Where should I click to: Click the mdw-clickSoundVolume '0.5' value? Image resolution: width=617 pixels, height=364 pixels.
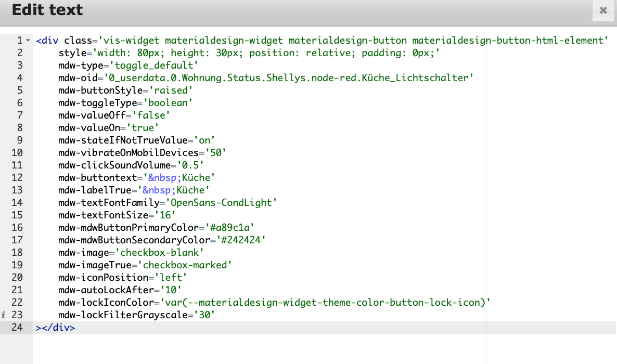coord(190,165)
